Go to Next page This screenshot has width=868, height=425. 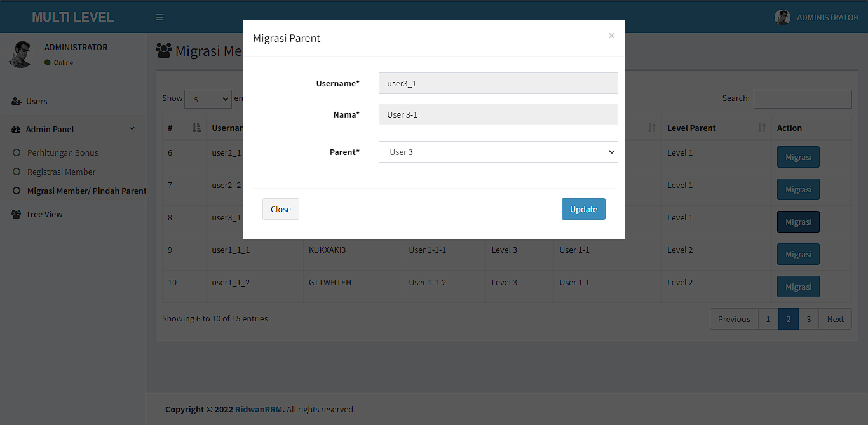point(836,319)
